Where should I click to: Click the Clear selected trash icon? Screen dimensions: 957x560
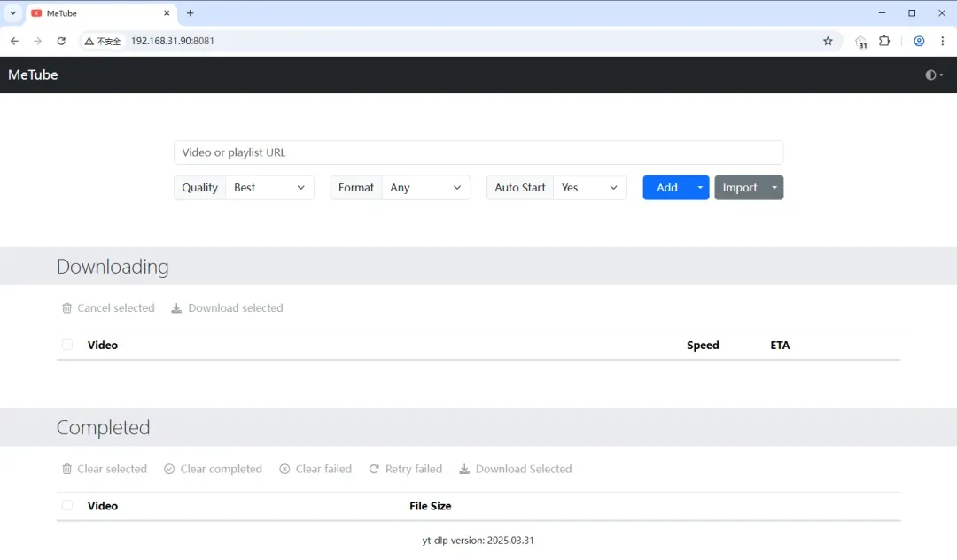point(67,469)
